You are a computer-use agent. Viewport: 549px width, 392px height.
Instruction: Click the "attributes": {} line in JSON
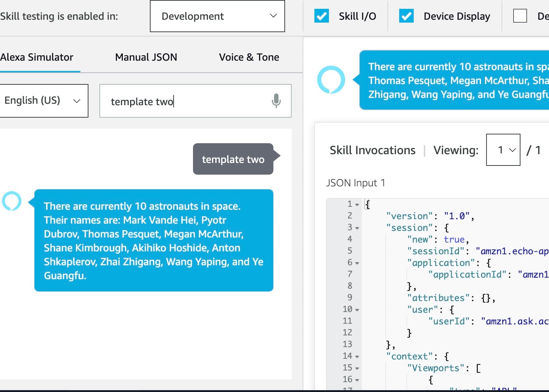coord(451,298)
